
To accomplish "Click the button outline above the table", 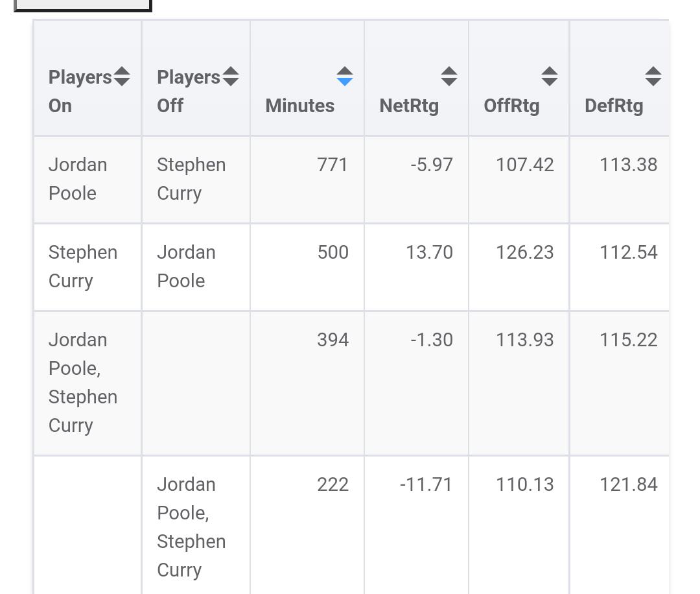I will pyautogui.click(x=83, y=5).
